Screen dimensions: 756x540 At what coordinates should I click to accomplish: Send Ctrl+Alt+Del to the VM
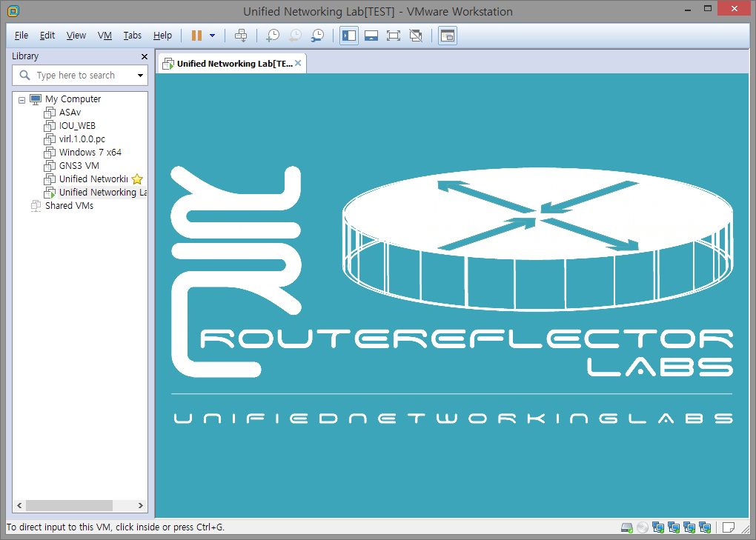[x=241, y=36]
